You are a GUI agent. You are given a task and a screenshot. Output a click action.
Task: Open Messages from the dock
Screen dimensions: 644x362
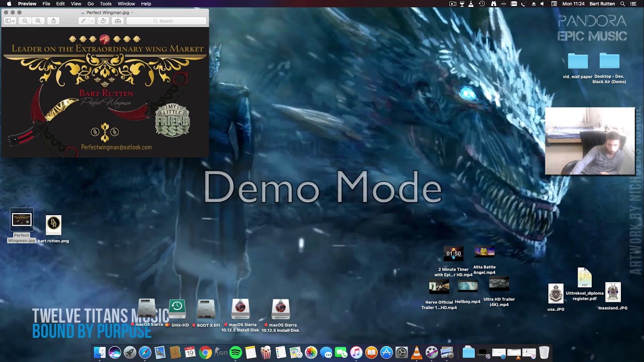point(326,353)
